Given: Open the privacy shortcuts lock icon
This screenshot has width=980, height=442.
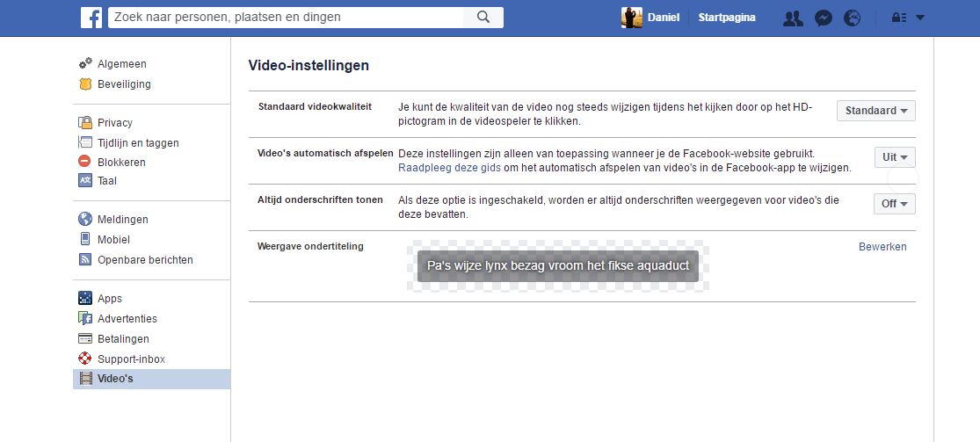Looking at the screenshot, I should [898, 18].
